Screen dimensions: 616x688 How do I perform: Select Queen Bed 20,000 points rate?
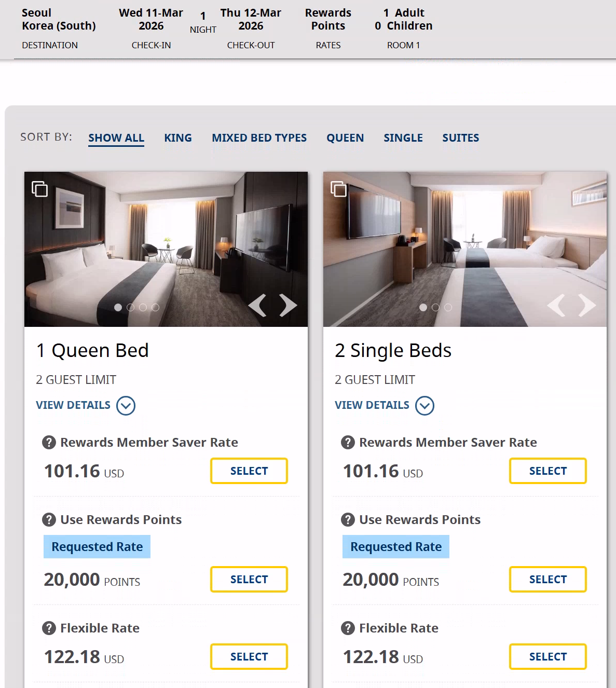tap(249, 580)
